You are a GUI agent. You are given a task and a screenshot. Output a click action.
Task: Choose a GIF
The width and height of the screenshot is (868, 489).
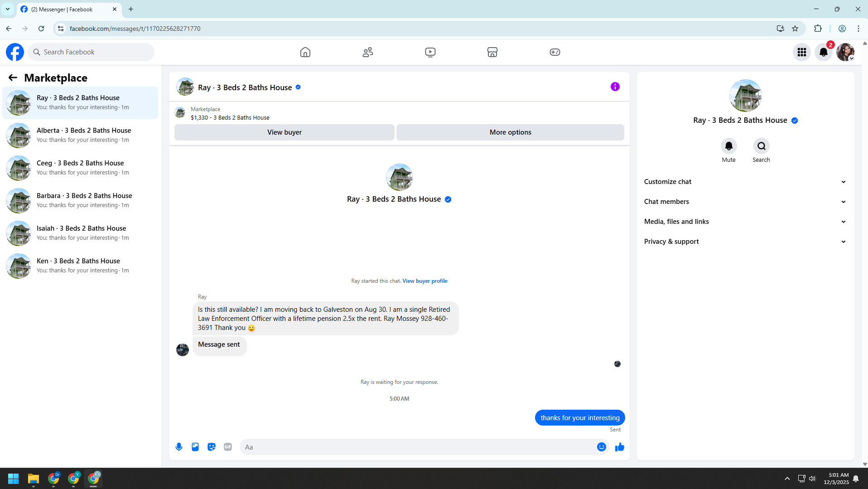(x=228, y=447)
